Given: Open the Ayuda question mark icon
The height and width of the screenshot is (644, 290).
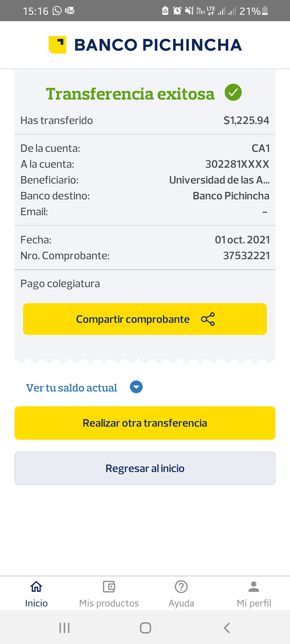Looking at the screenshot, I should 181,587.
